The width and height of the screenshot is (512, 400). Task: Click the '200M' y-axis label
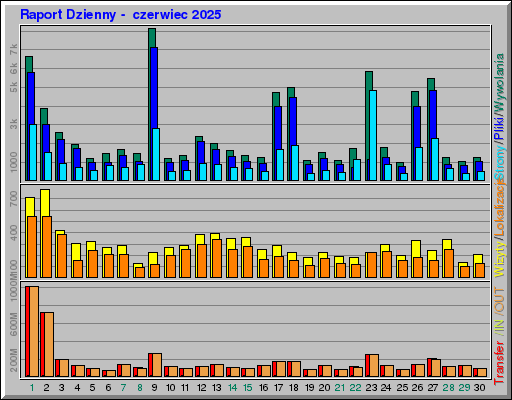(x=14, y=360)
